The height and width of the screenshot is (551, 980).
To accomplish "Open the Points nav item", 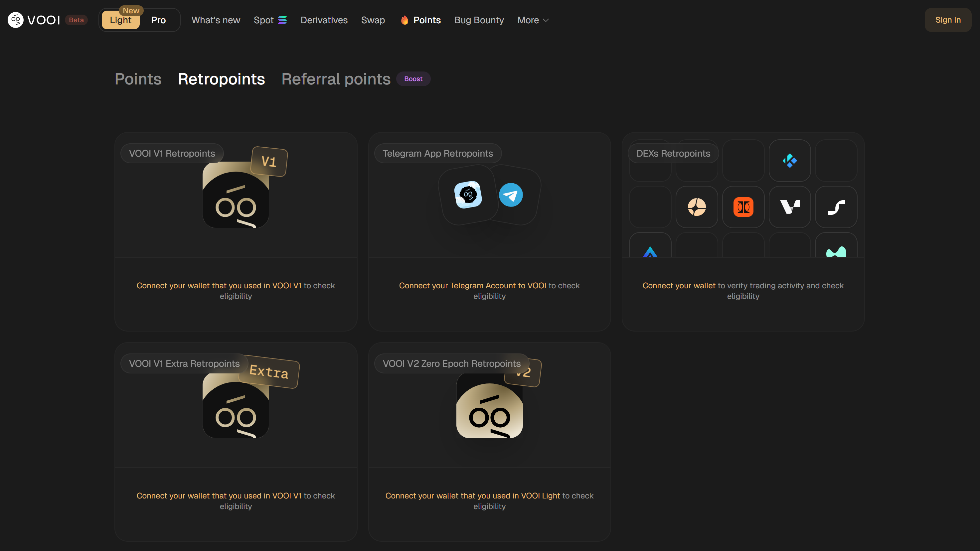I will (x=421, y=20).
